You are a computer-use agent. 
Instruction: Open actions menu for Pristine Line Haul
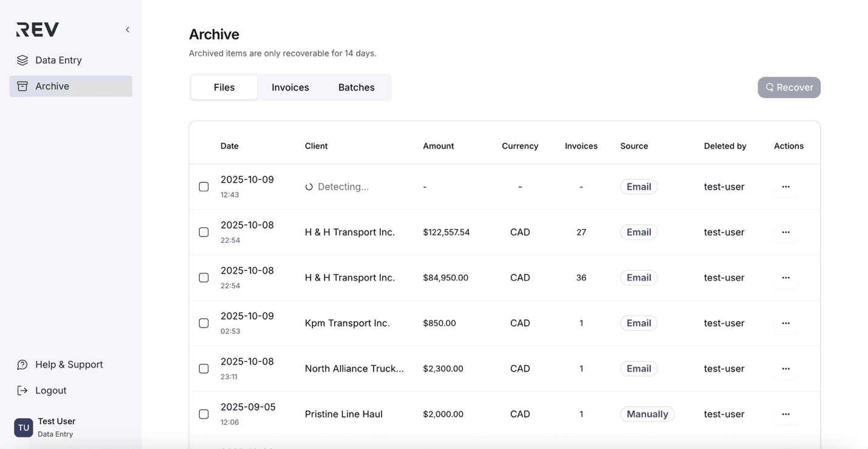click(786, 414)
